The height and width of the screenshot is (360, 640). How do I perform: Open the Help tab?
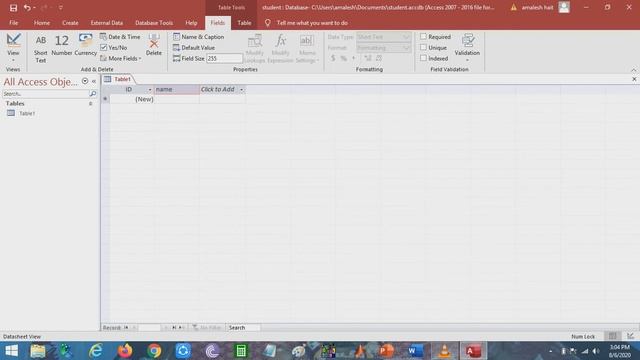point(191,23)
